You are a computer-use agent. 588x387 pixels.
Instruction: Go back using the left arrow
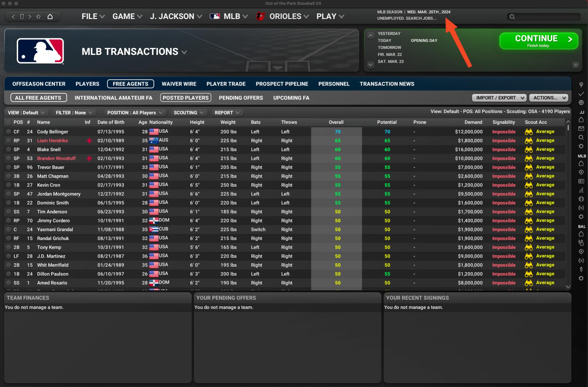point(13,17)
